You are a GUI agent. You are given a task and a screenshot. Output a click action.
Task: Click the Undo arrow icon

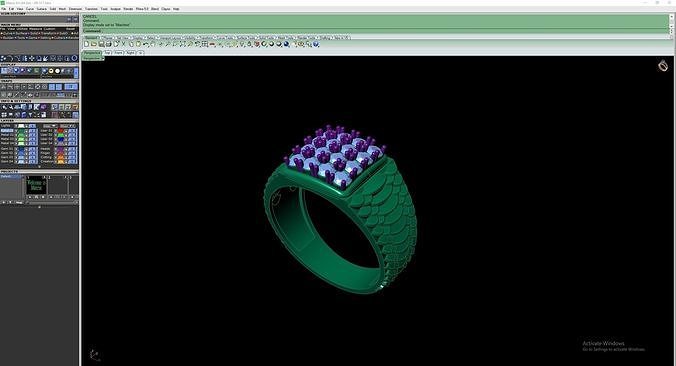pos(146,44)
